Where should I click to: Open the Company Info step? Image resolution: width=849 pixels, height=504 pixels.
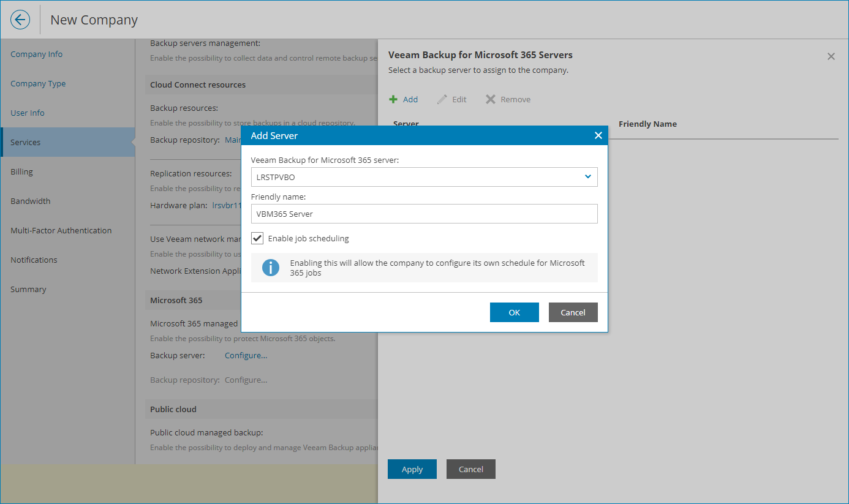[37, 54]
